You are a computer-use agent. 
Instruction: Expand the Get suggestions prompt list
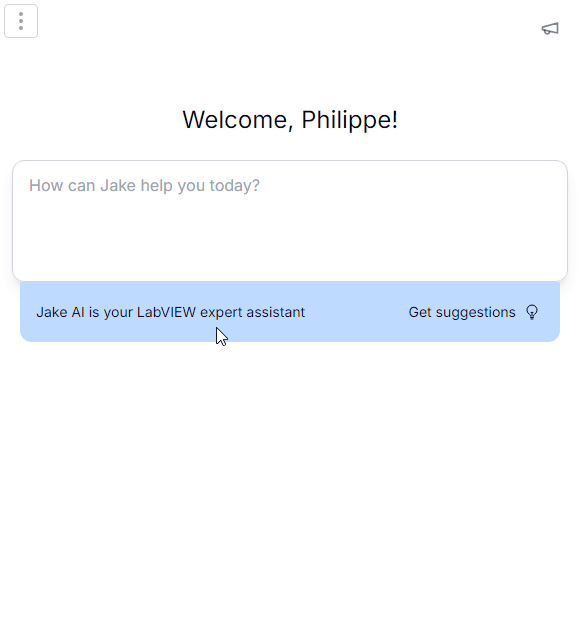pyautogui.click(x=473, y=312)
